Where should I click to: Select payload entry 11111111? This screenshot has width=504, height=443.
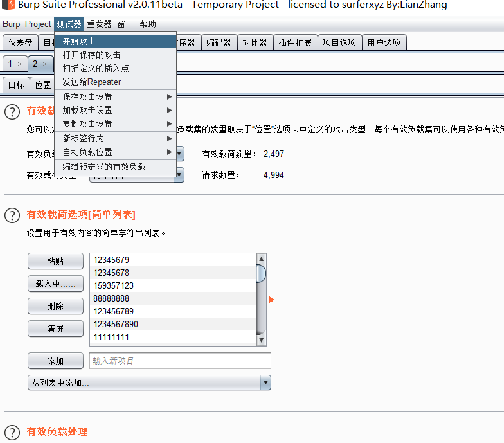[174, 337]
